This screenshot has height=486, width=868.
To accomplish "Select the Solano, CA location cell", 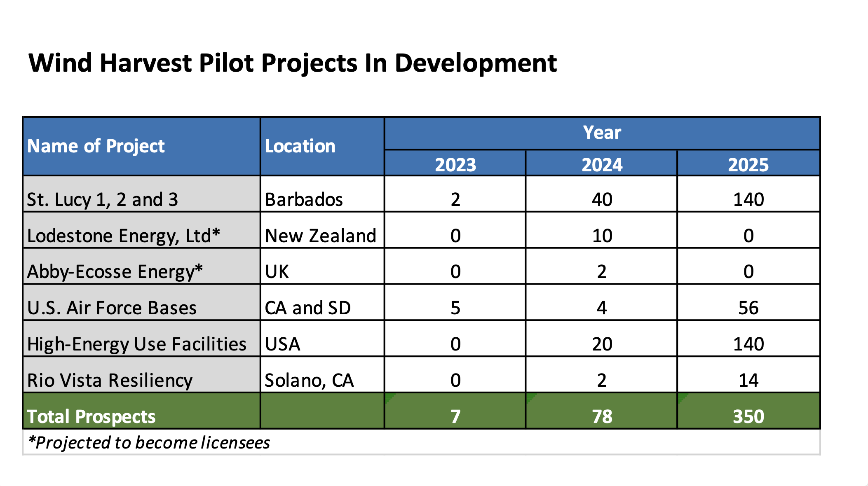I will [x=309, y=380].
